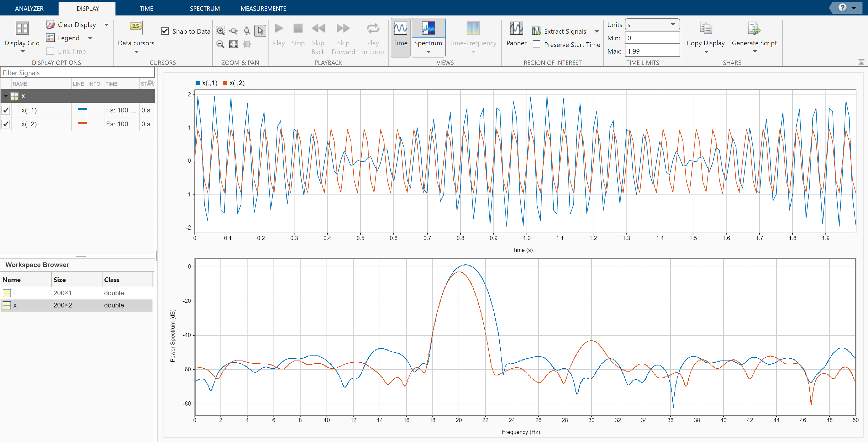This screenshot has width=868, height=442.
Task: Open the MEASUREMENTS tab
Action: tap(263, 8)
